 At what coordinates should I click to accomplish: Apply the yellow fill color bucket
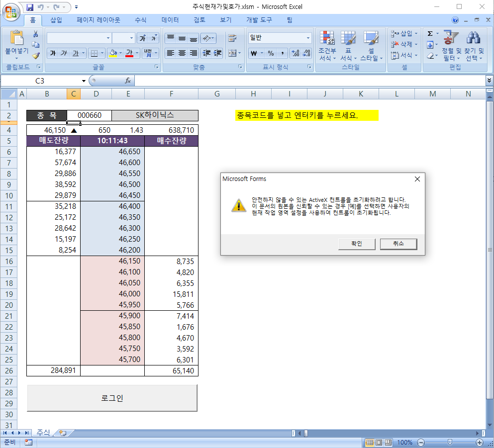coord(113,53)
